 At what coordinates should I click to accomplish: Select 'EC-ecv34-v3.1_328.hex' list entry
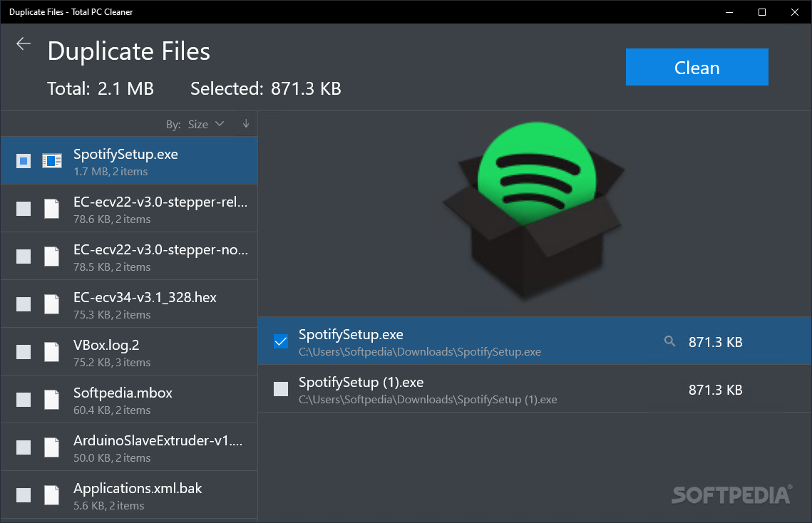tap(129, 304)
